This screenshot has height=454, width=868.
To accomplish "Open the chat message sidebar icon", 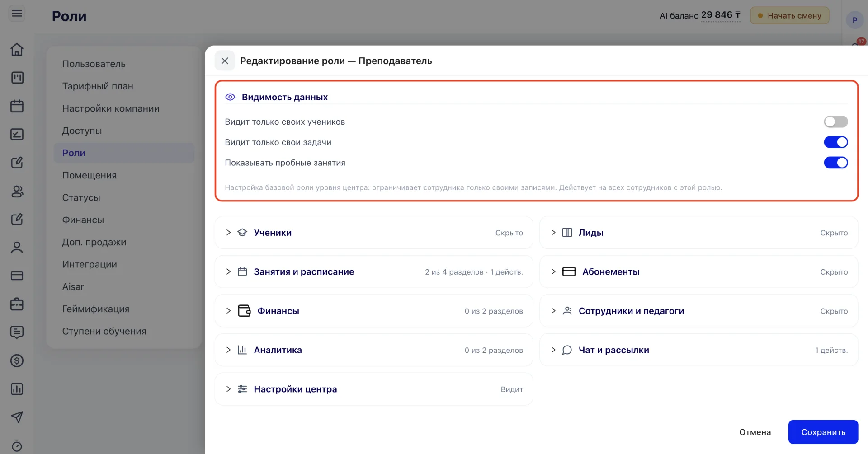I will pos(17,332).
